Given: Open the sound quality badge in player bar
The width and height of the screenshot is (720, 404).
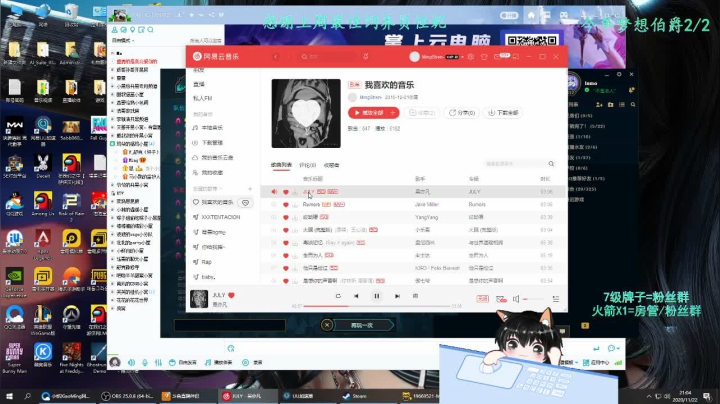Looking at the screenshot, I should coord(482,299).
